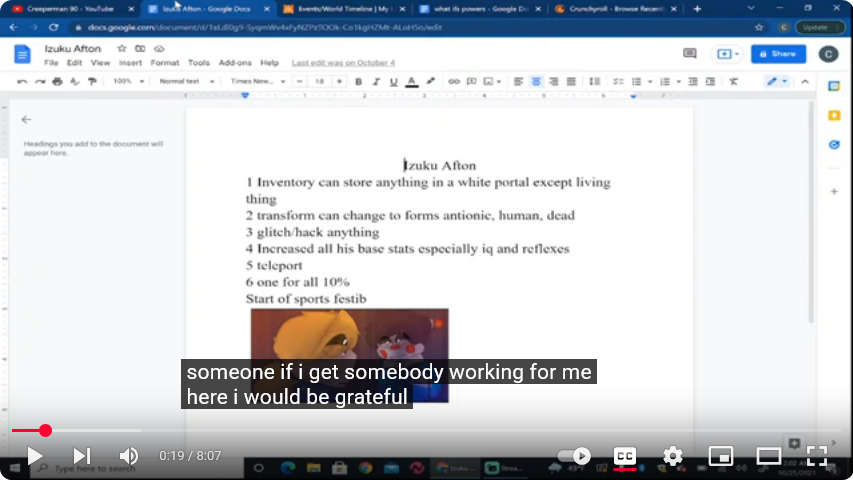Skip to next video
The height and width of the screenshot is (480, 853).
coord(82,456)
